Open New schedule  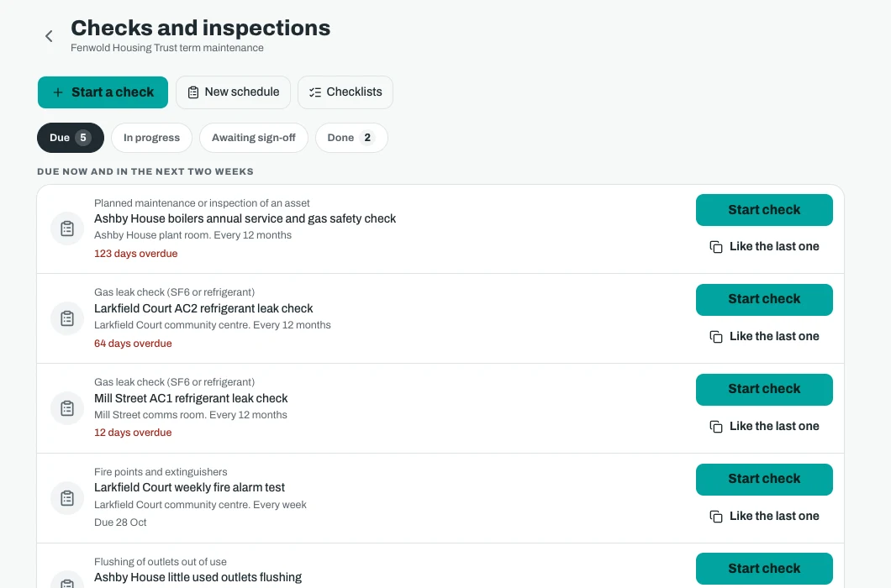click(233, 92)
